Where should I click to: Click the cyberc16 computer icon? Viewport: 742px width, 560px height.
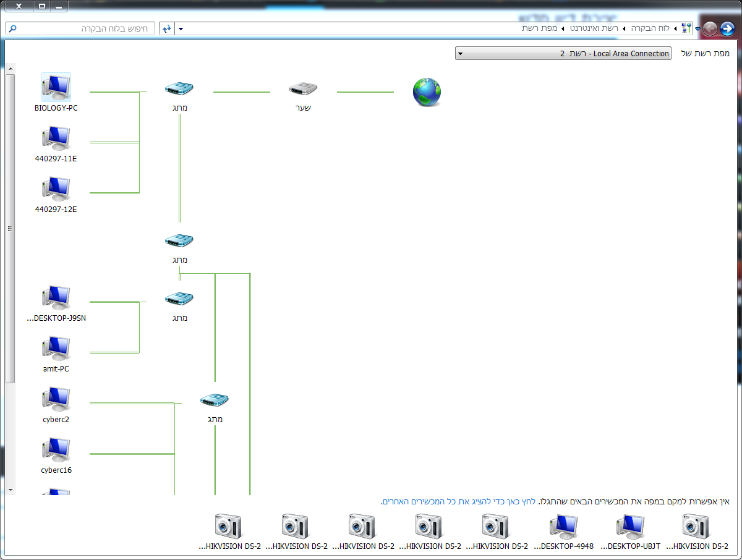(x=56, y=451)
